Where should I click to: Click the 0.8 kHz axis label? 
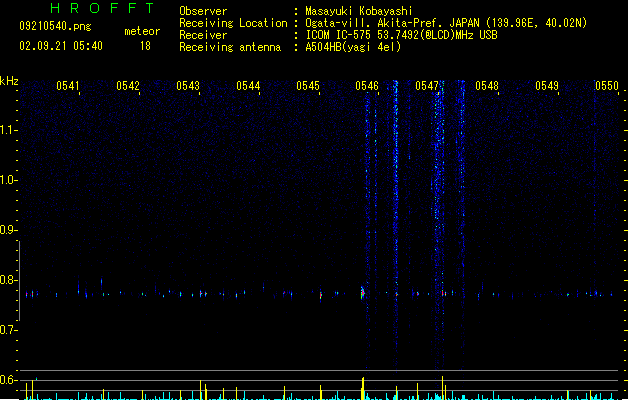click(8, 280)
